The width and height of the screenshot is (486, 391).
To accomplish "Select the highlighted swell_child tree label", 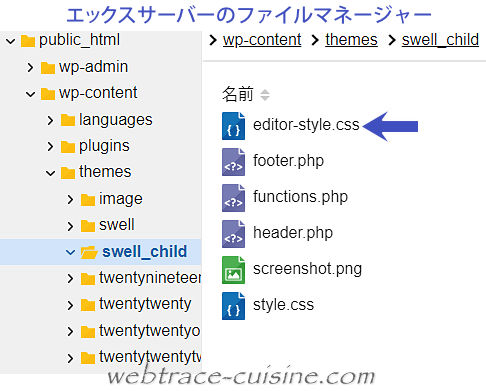I will (144, 252).
